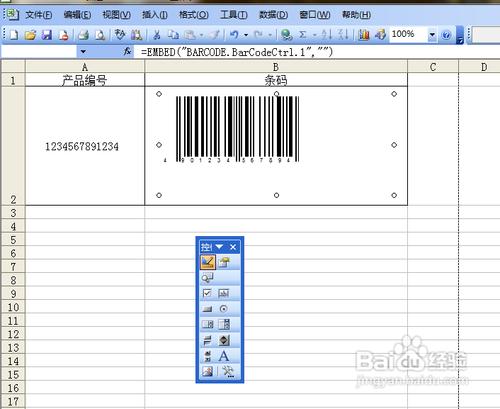This screenshot has width=500, height=409.
Task: Click the AutoSum sigma icon
Action: pyautogui.click(x=302, y=34)
